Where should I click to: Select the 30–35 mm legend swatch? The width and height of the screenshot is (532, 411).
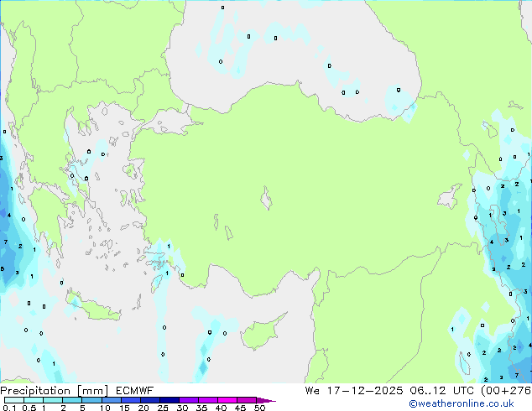pos(188,400)
